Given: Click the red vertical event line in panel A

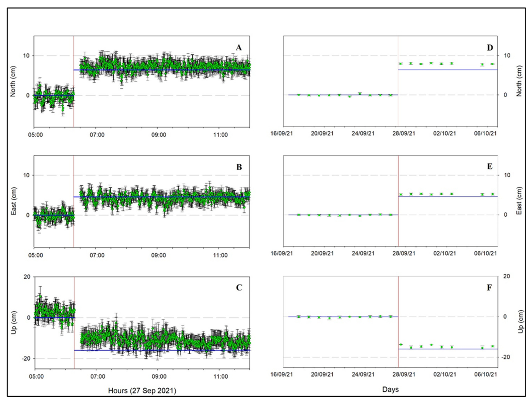Looking at the screenshot, I should (x=74, y=81).
